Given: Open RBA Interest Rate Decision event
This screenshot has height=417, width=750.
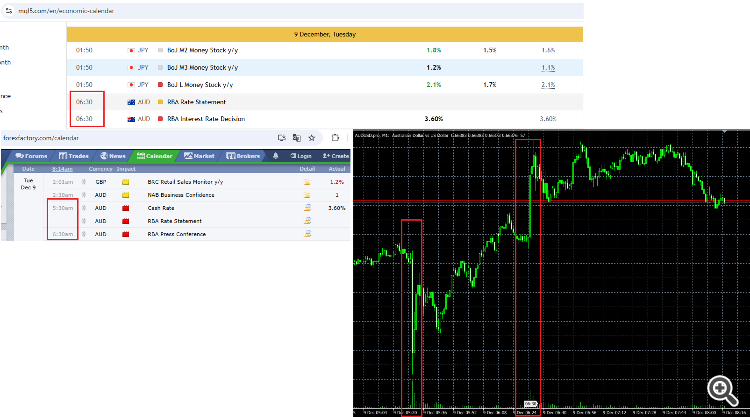Looking at the screenshot, I should click(206, 119).
